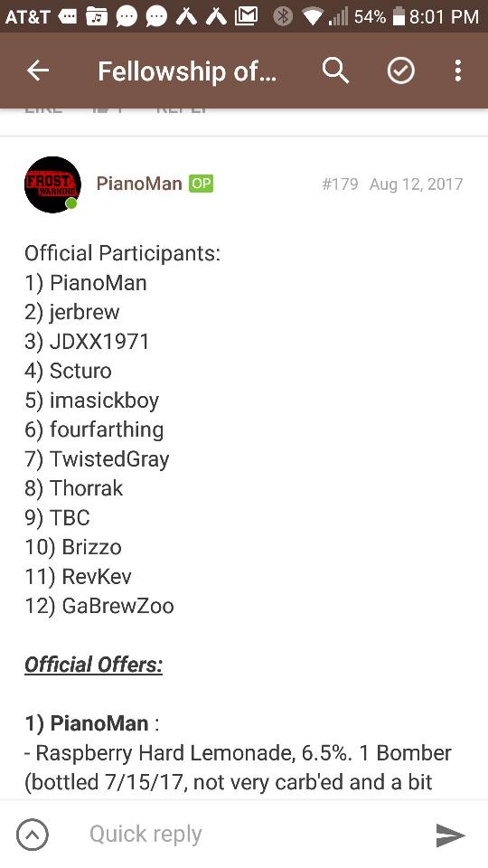Tap the green online status dot
The image size is (488, 868).
tap(70, 203)
